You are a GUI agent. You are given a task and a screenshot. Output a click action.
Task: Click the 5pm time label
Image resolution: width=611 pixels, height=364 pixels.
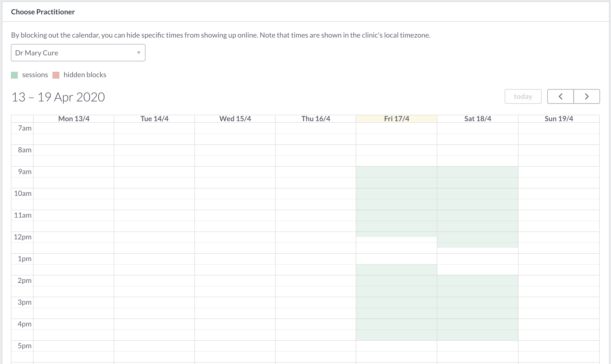(x=25, y=346)
